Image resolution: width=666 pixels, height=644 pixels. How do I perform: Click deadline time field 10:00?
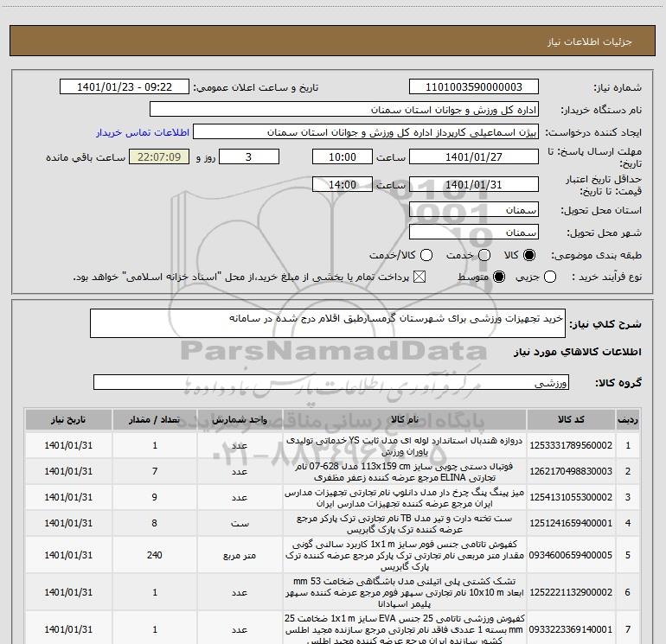(x=343, y=157)
